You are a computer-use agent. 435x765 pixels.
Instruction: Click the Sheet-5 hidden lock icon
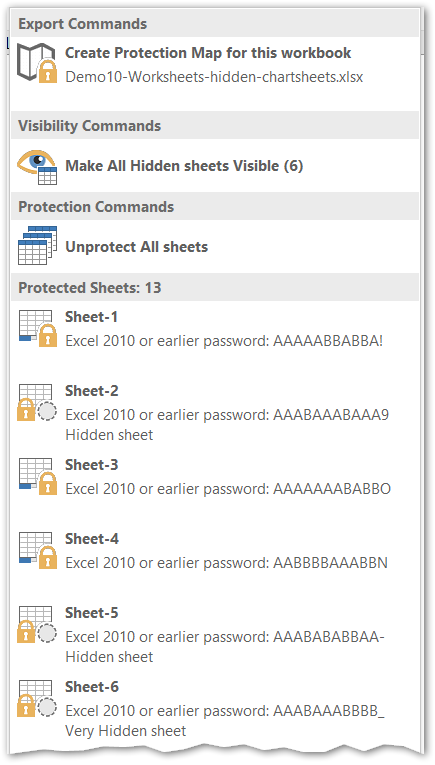click(37, 624)
